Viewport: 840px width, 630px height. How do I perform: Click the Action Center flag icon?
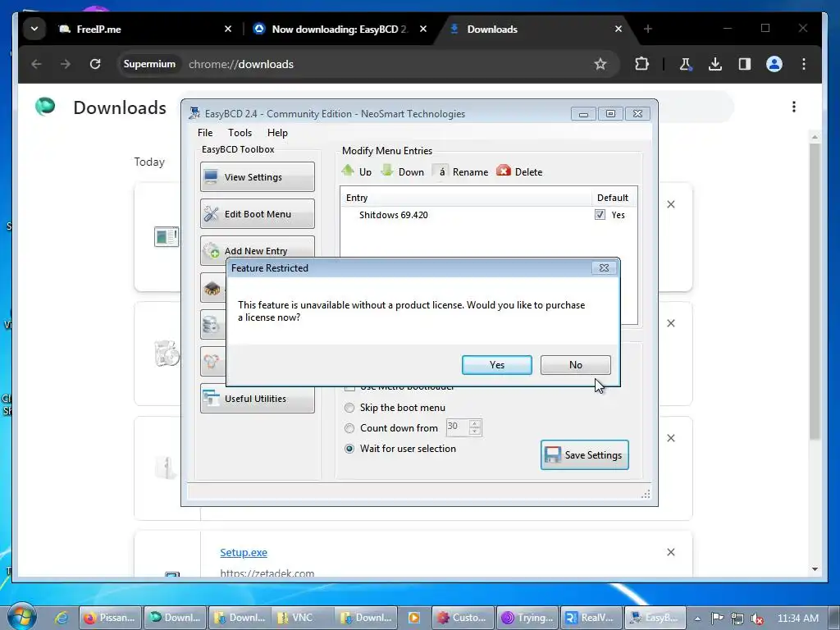point(717,619)
